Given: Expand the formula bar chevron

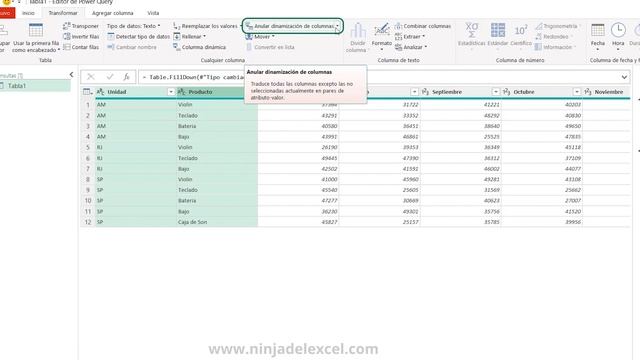Looking at the screenshot, I should point(624,77).
